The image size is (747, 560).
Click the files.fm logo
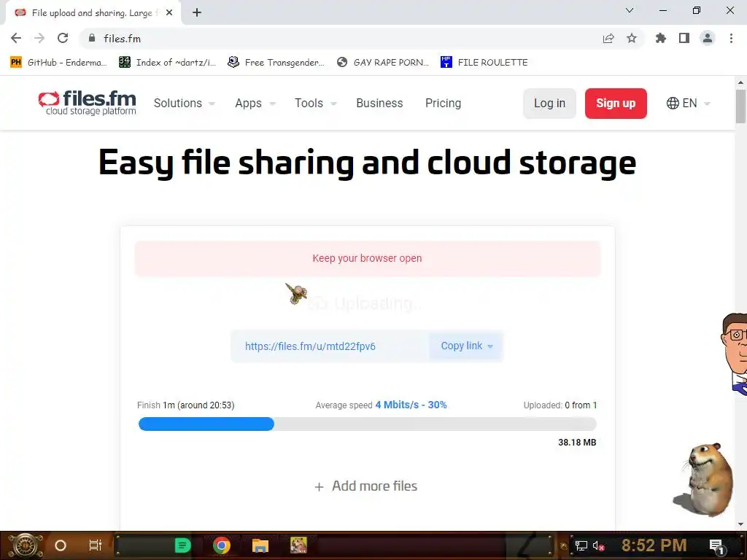tap(88, 103)
